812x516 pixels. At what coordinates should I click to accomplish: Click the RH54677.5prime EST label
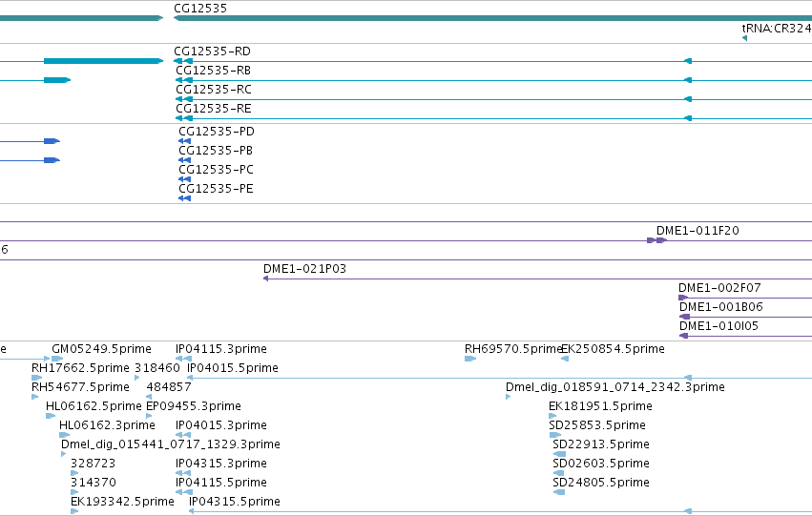coord(80,387)
